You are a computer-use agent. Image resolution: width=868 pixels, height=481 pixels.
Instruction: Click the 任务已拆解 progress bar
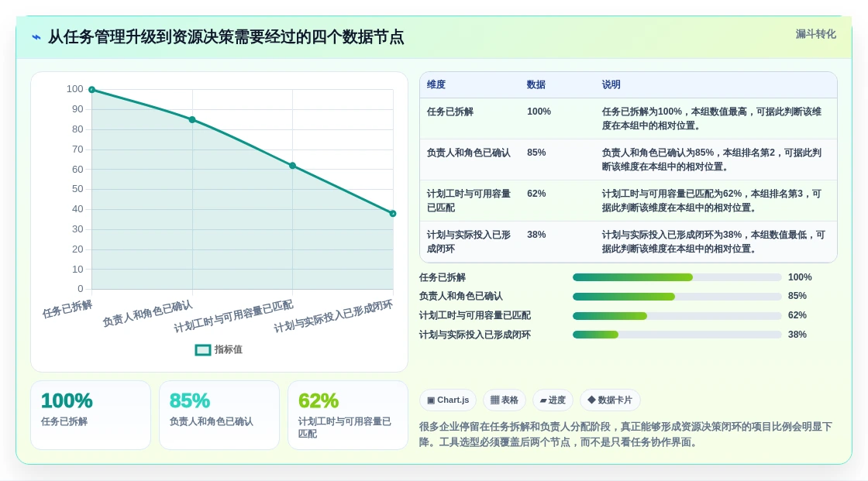[677, 277]
